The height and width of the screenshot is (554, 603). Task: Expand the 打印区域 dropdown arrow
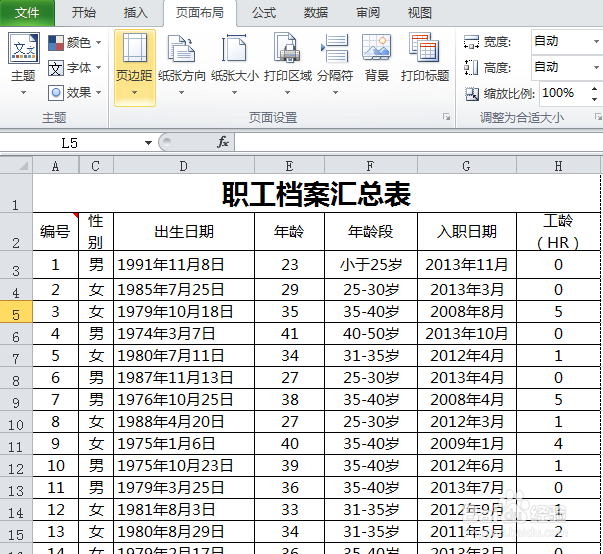(288, 93)
